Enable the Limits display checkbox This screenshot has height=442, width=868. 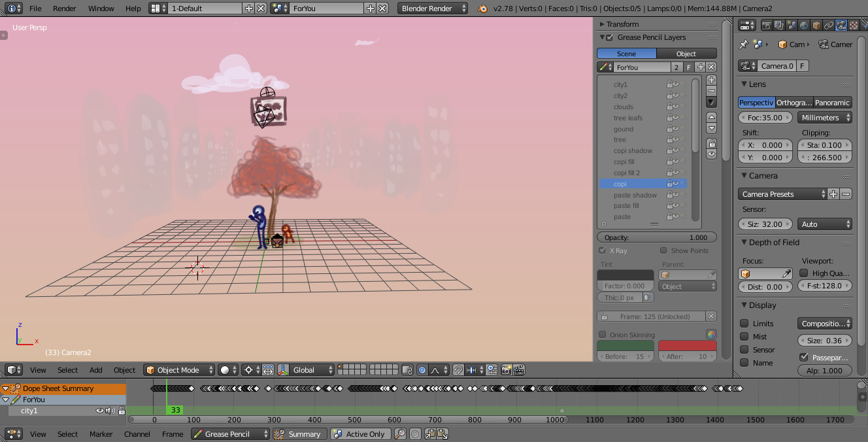point(744,324)
